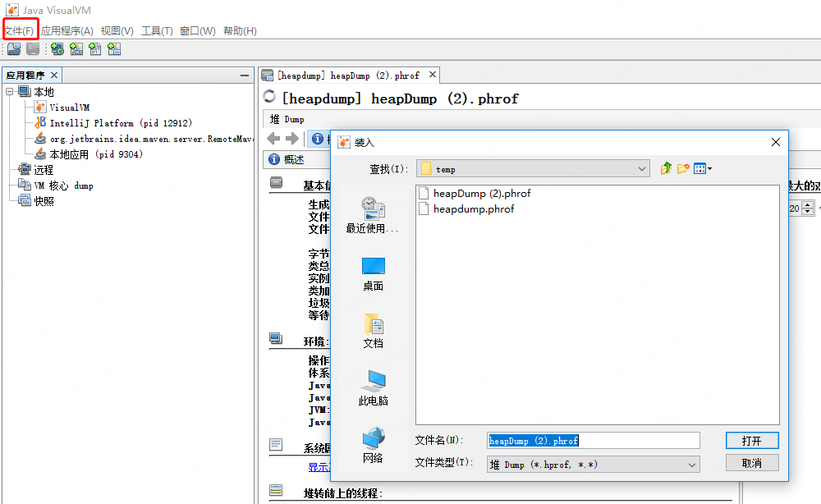Select the IntelliJ Platform application icon
Viewport: 821px width, 504px height.
[40, 123]
